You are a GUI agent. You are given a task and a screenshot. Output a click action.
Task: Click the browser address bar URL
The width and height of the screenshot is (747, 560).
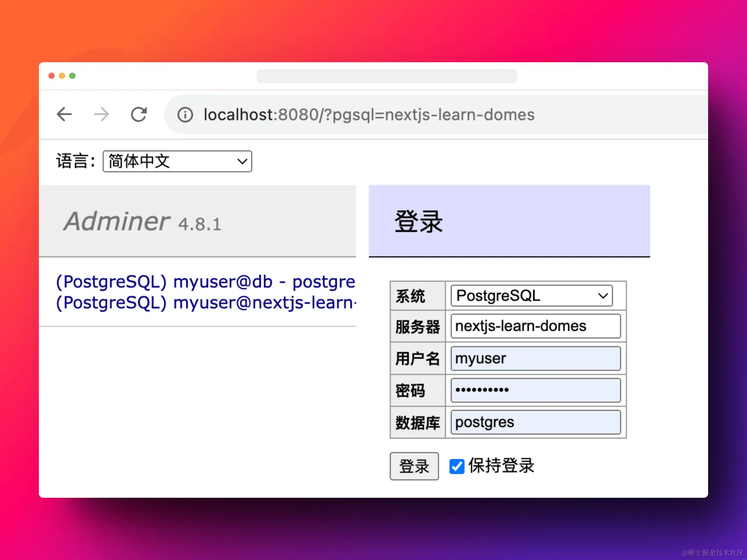point(369,114)
